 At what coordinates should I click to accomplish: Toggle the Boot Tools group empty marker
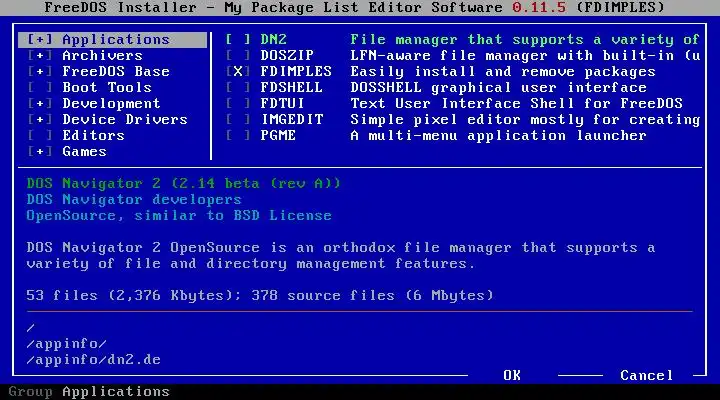click(40, 88)
